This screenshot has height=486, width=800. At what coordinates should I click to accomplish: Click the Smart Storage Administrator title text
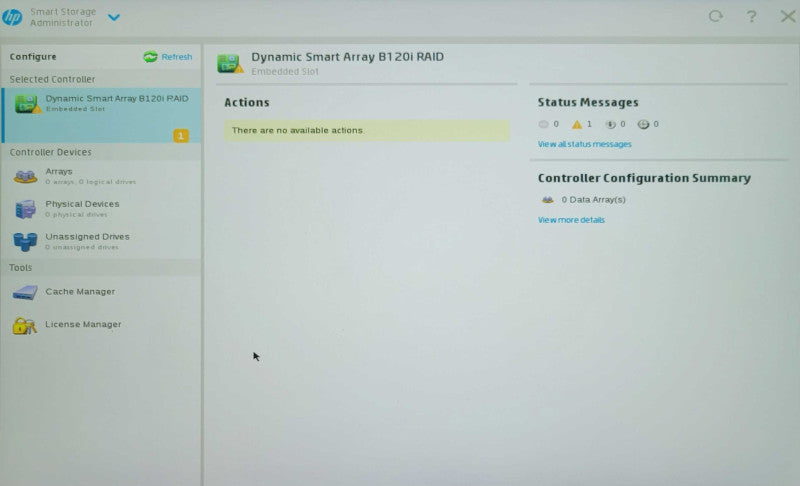pyautogui.click(x=63, y=17)
